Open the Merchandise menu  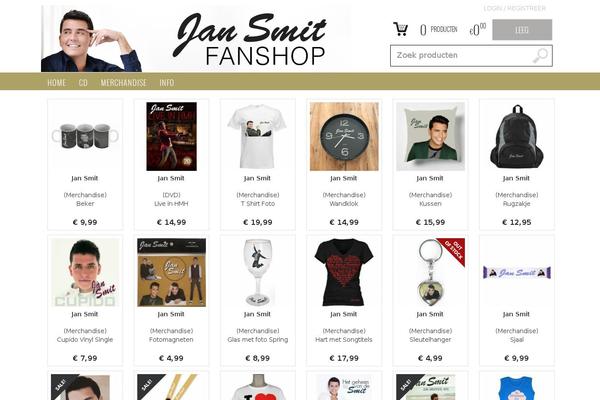click(124, 82)
